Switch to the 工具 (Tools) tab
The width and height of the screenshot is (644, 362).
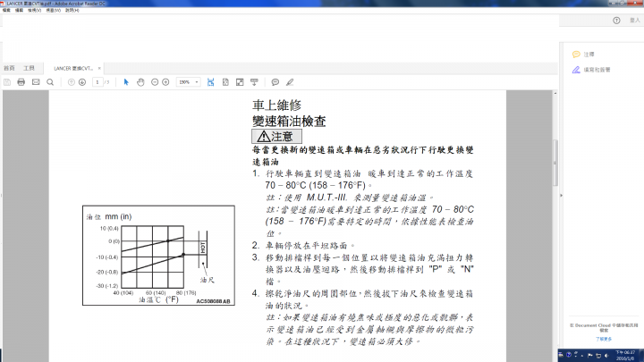(29, 68)
